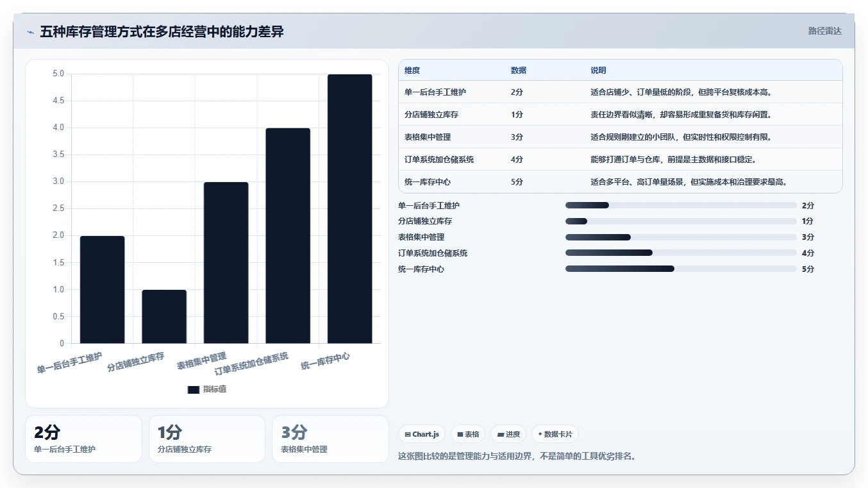Toggle the 指标值 legend swatch
Screen dimensions: 868x488
(x=194, y=390)
